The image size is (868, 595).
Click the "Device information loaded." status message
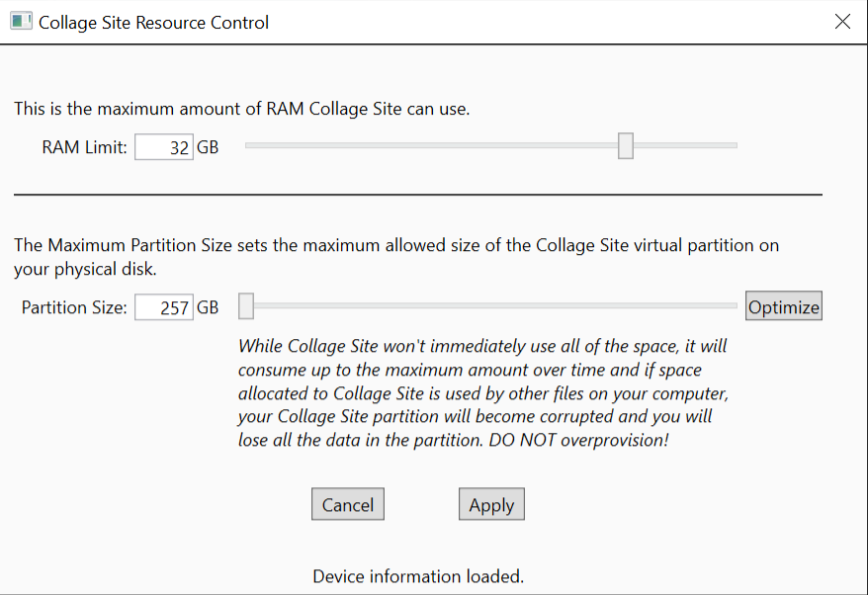[417, 576]
